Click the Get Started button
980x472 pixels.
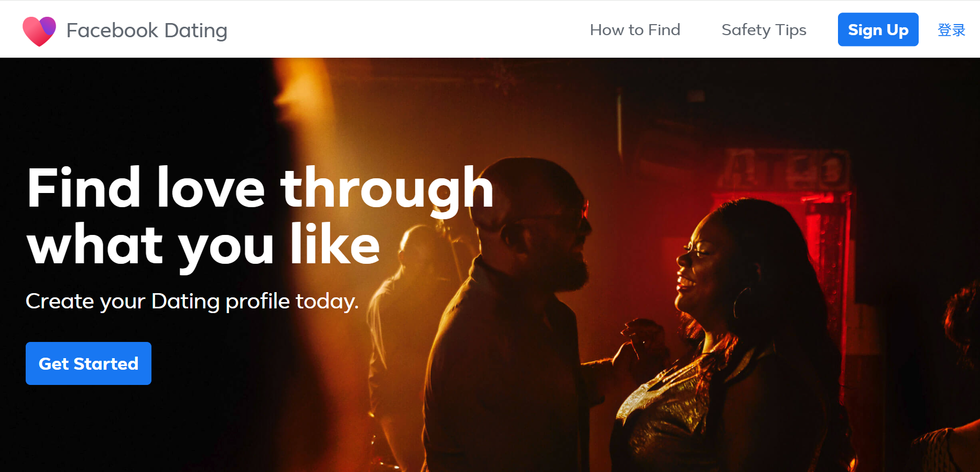89,363
